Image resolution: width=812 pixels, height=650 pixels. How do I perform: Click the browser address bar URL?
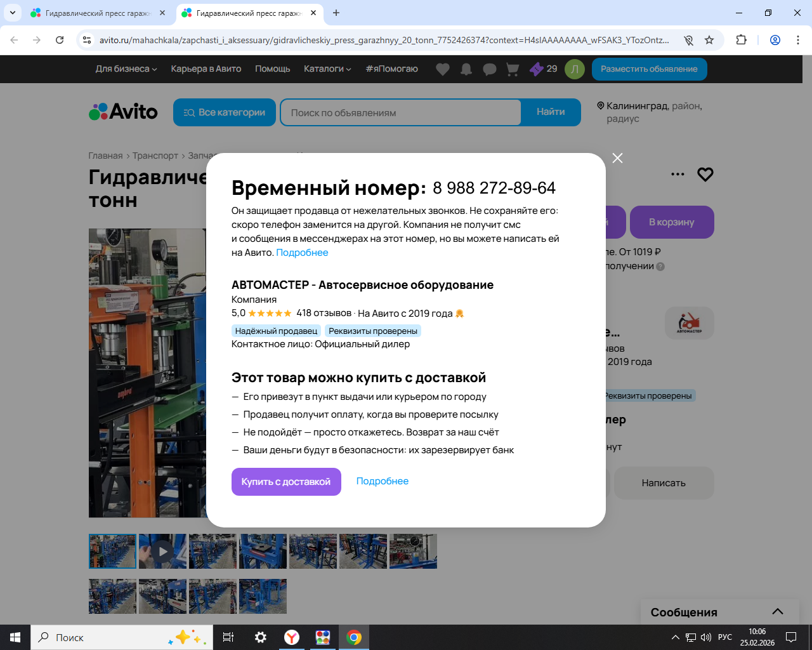pos(384,40)
